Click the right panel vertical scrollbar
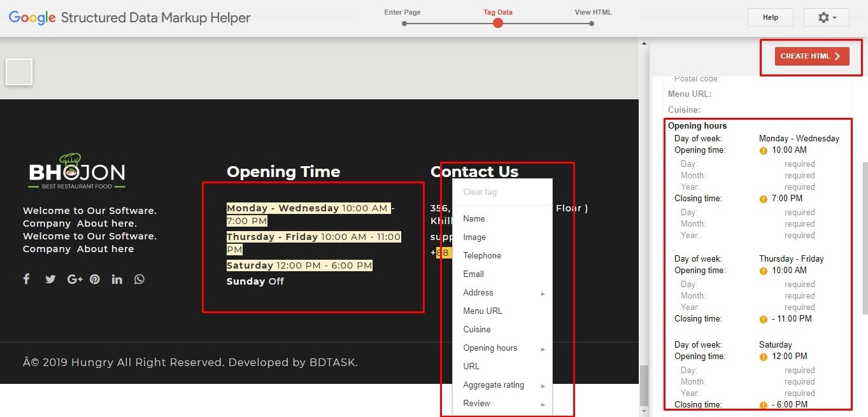This screenshot has width=868, height=417. (864, 236)
